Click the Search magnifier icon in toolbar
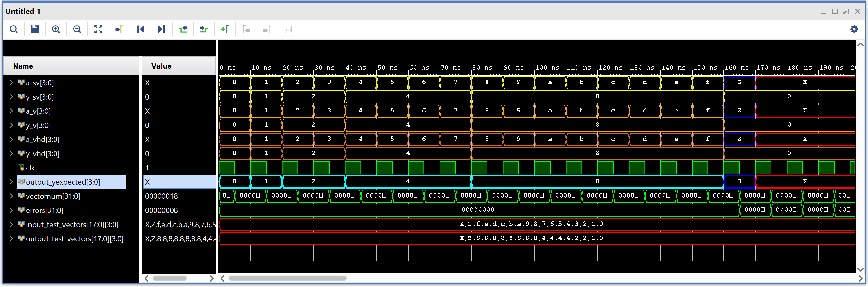 [14, 30]
